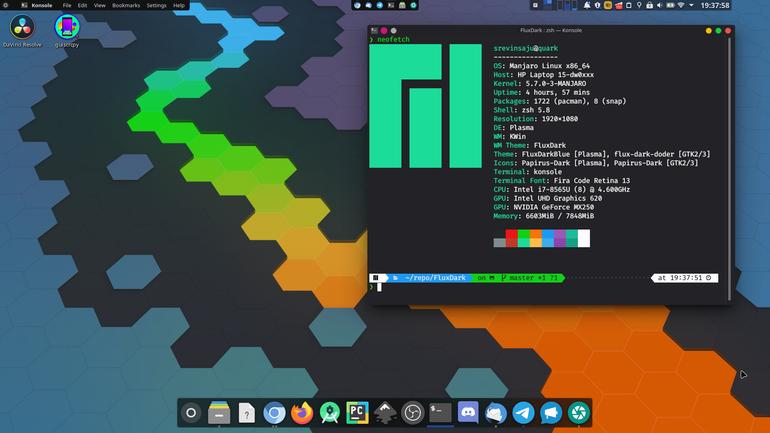The width and height of the screenshot is (770, 433).
Task: Expand the hidden system tray icons arrow
Action: (x=691, y=5)
